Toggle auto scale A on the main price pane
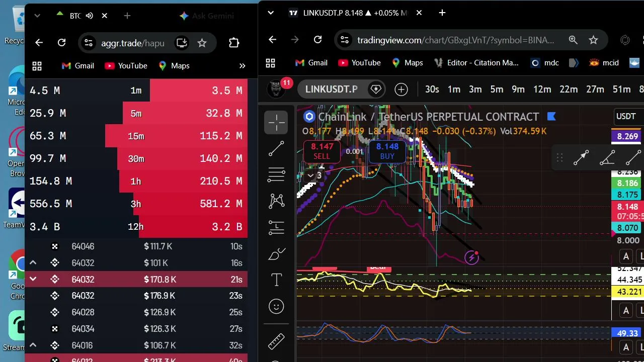 coord(626,256)
